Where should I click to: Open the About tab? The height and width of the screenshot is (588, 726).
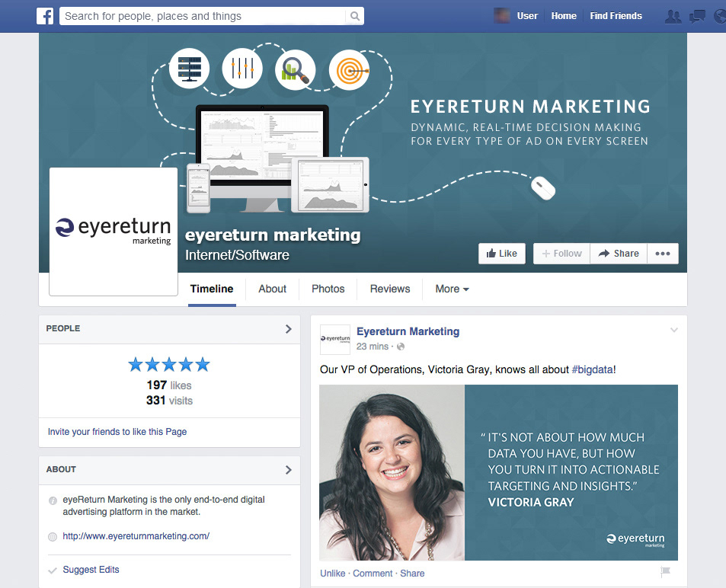pos(272,289)
